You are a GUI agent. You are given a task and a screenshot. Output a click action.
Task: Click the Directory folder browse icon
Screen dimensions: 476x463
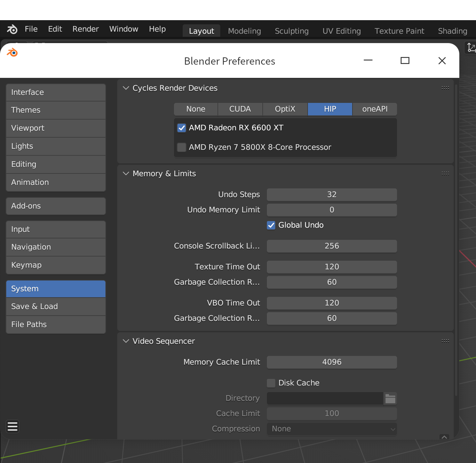pos(390,398)
